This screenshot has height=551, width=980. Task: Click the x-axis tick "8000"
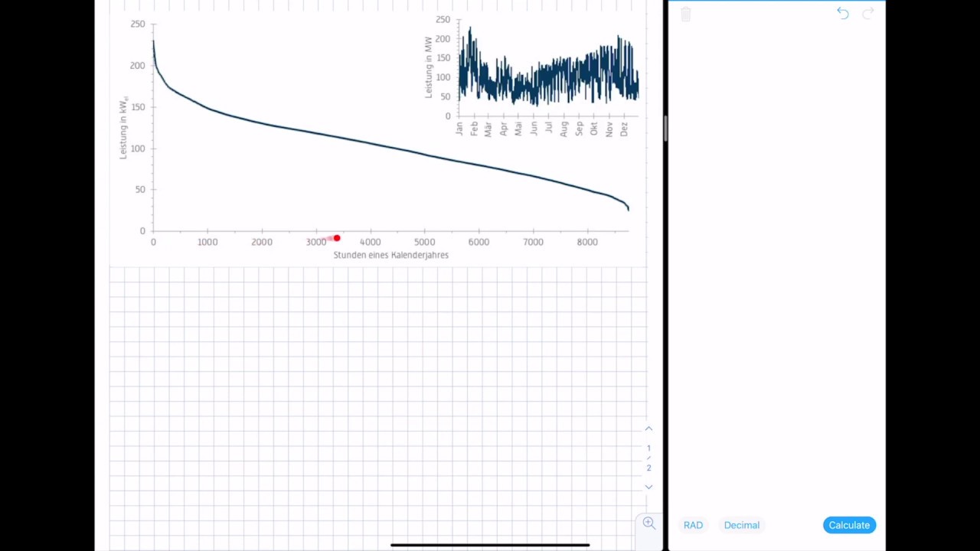tap(587, 242)
